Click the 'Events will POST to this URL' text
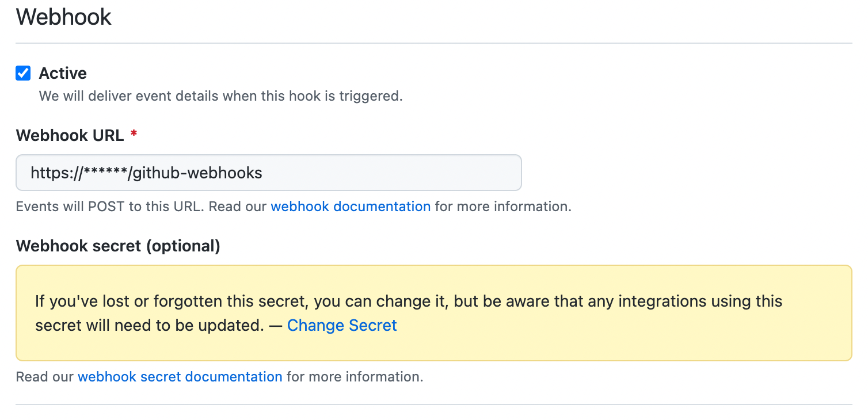Viewport: 868px width, 420px height. 109,207
